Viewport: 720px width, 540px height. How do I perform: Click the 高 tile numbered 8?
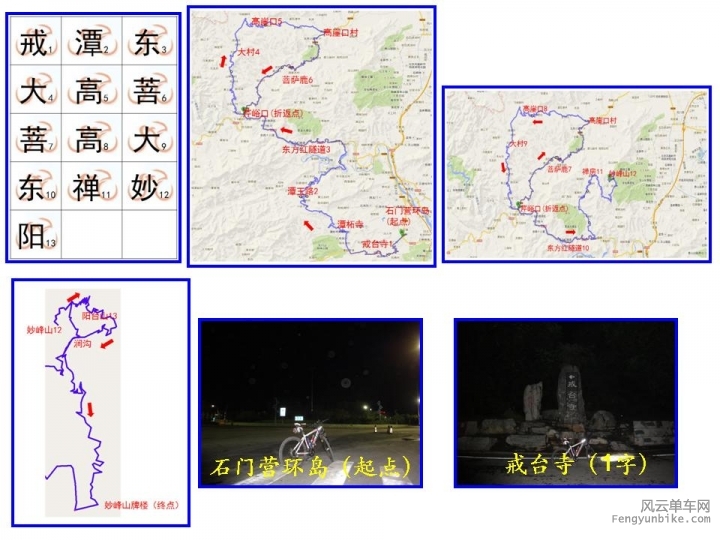[93, 138]
